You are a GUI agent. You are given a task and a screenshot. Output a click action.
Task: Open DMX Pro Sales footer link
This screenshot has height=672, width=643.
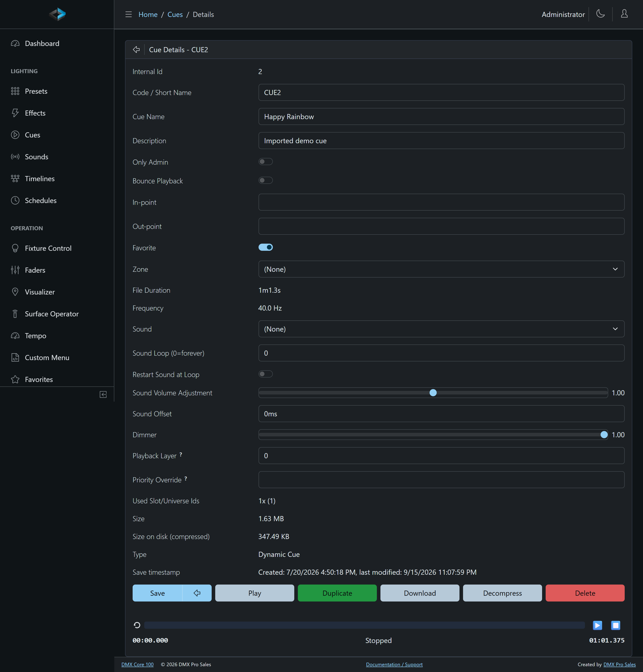click(x=619, y=664)
